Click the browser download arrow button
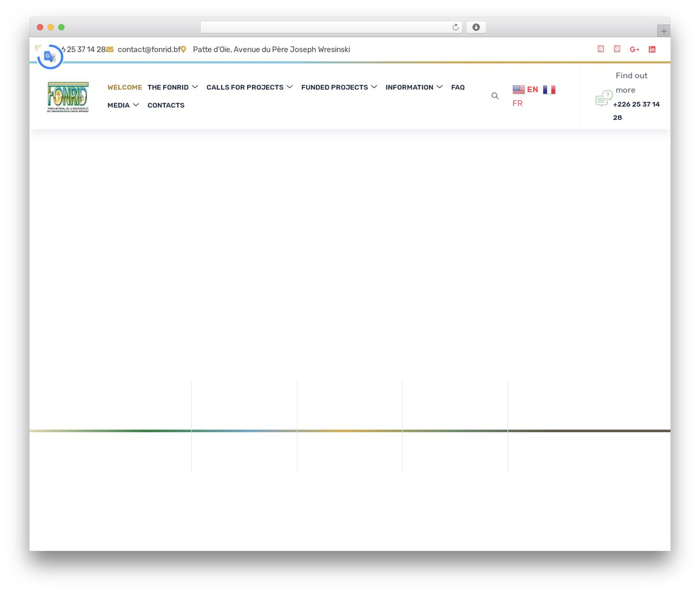The image size is (700, 593). coord(476,27)
